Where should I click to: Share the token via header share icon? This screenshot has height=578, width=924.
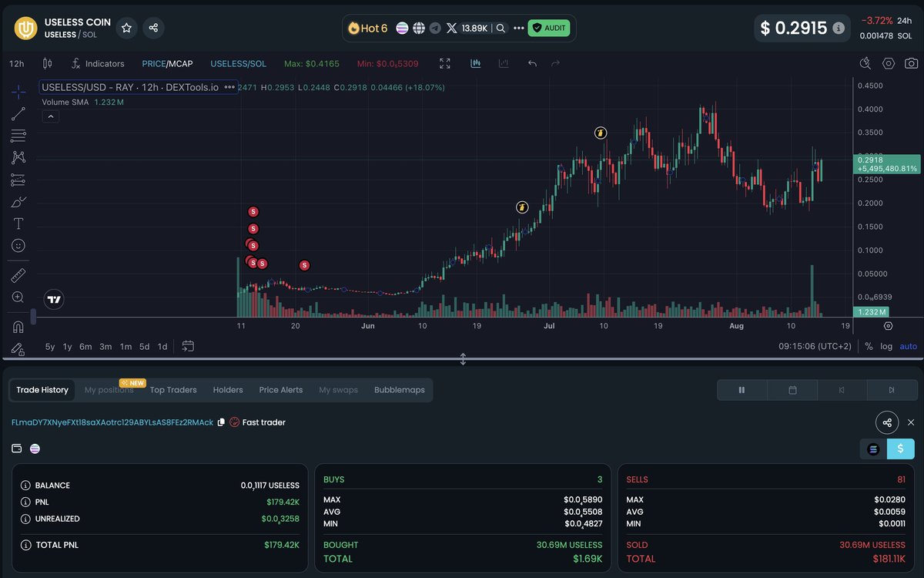[153, 28]
